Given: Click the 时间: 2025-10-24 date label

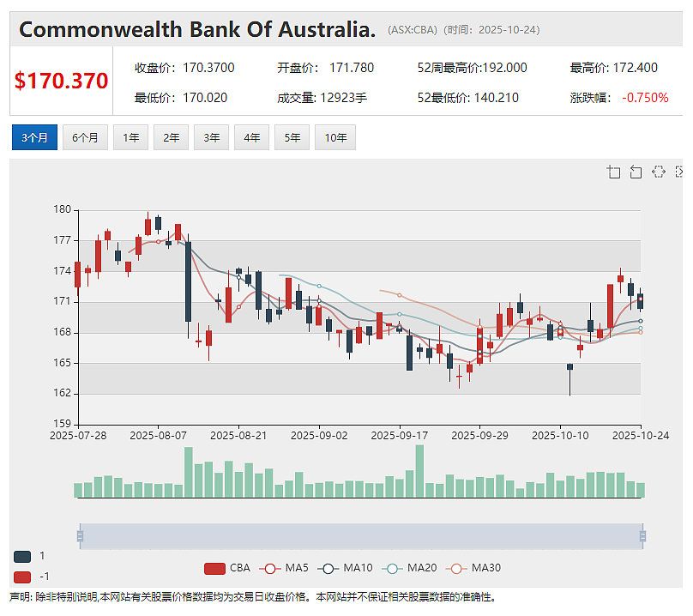Looking at the screenshot, I should point(491,30).
